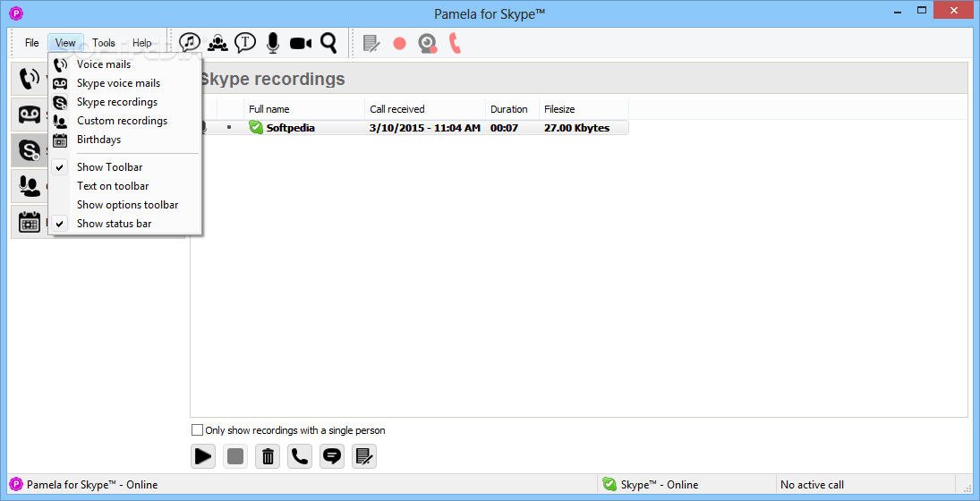Uncheck Show status bar in View menu
The width and height of the screenshot is (980, 501).
click(x=125, y=223)
